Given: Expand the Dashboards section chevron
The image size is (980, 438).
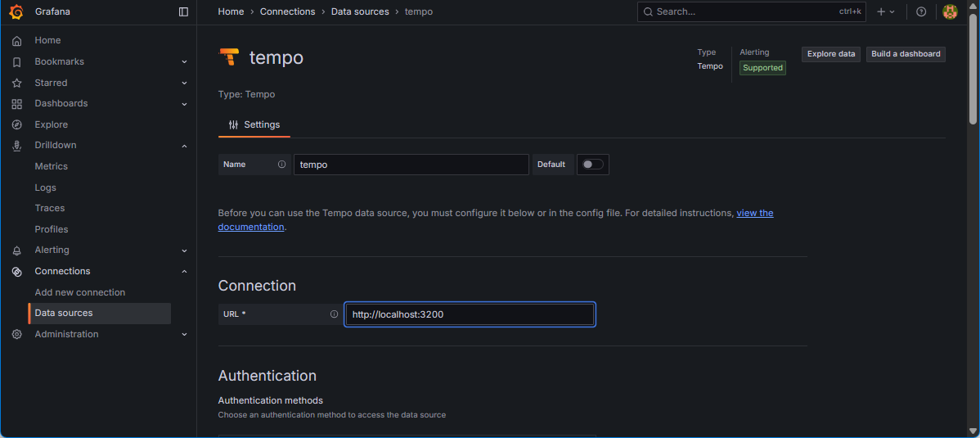Looking at the screenshot, I should [184, 104].
